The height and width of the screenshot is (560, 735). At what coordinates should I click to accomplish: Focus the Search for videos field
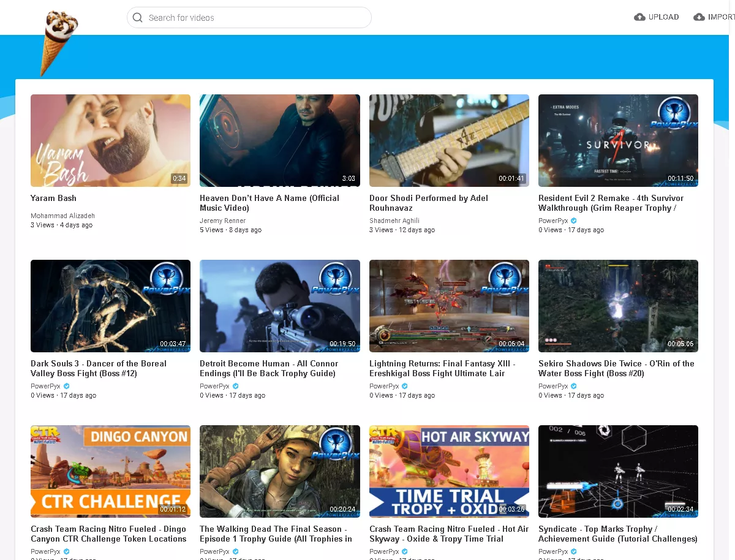[x=249, y=18]
